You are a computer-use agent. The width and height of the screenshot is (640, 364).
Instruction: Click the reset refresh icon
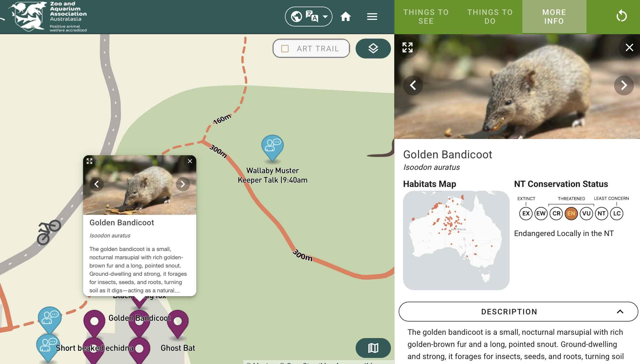point(622,16)
